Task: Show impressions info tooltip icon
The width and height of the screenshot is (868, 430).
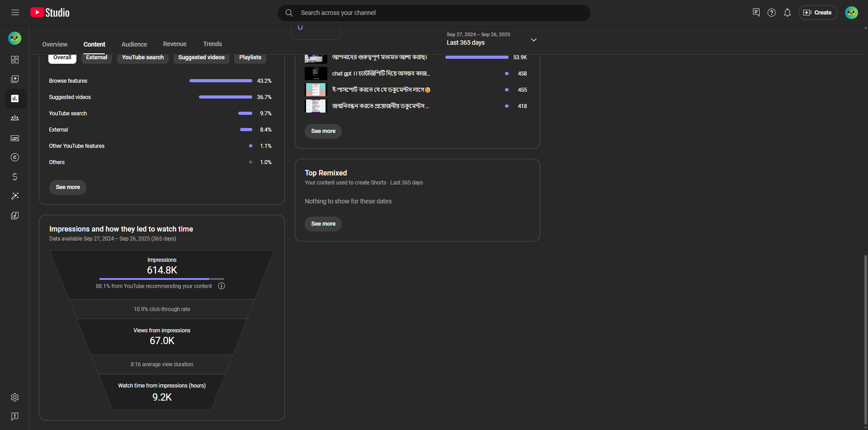Action: [x=222, y=286]
